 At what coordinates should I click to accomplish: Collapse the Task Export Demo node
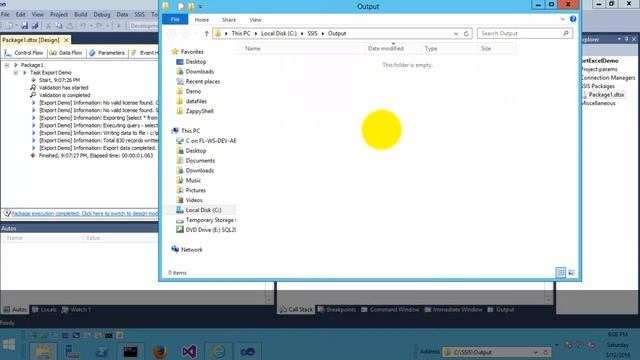pos(16,73)
